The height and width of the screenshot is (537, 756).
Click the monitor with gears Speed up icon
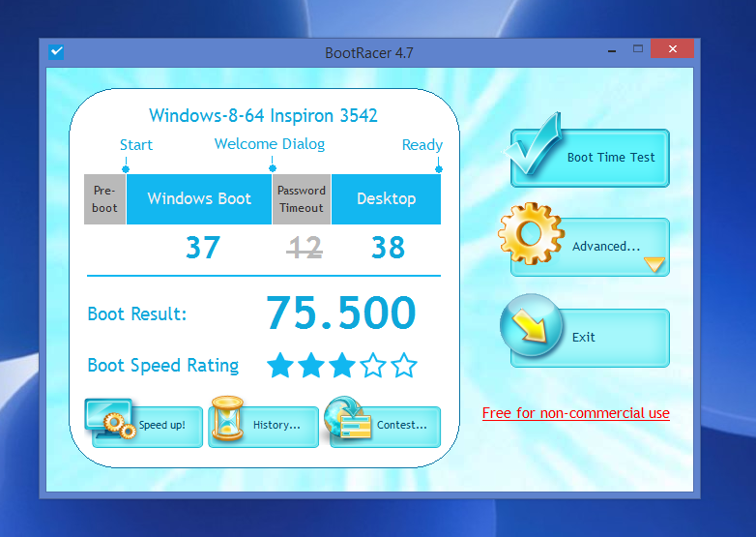[110, 418]
